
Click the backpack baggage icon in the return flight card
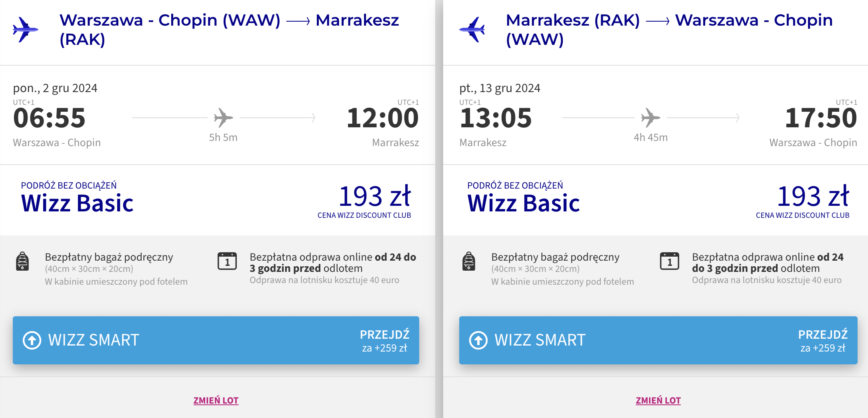point(469,261)
